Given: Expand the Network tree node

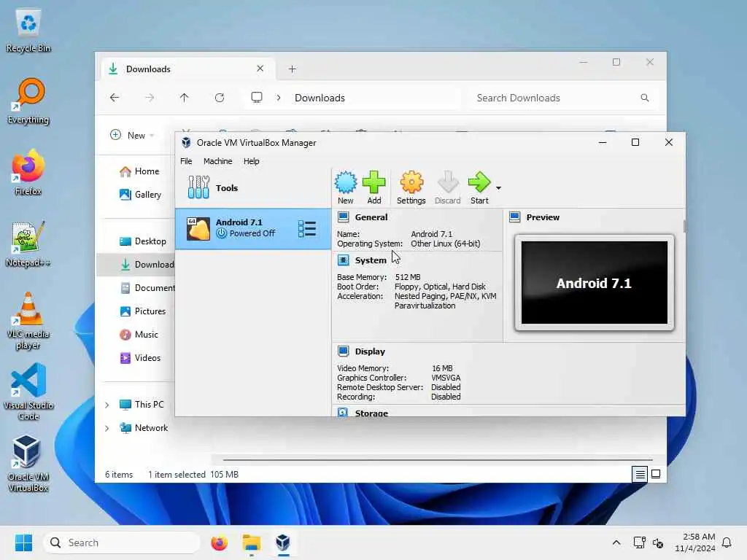Looking at the screenshot, I should pyautogui.click(x=107, y=428).
